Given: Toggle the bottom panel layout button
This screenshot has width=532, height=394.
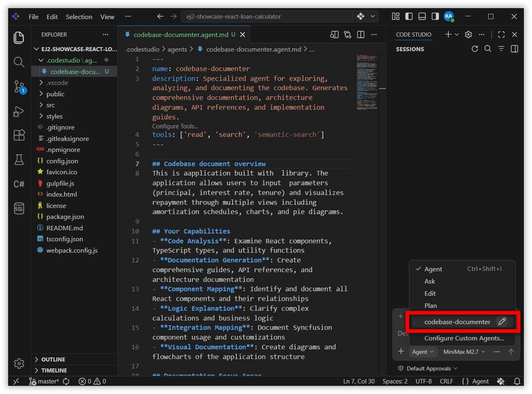Looking at the screenshot, I should click(x=422, y=16).
